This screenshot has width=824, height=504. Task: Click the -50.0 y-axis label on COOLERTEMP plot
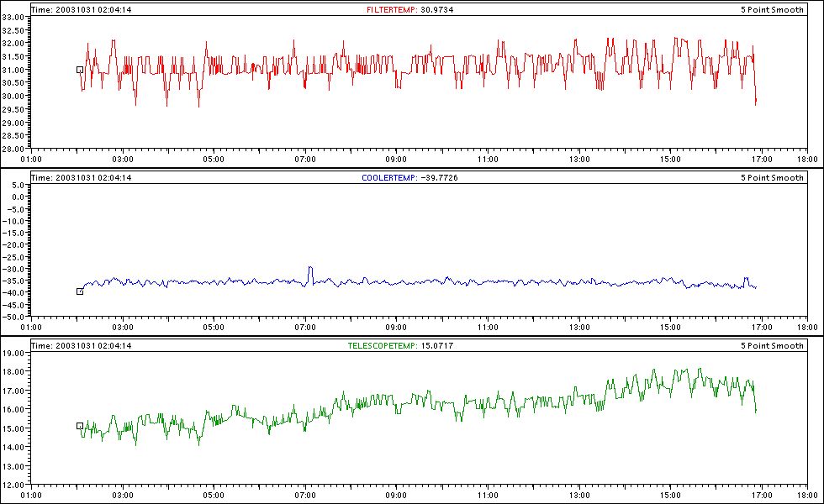(13, 317)
